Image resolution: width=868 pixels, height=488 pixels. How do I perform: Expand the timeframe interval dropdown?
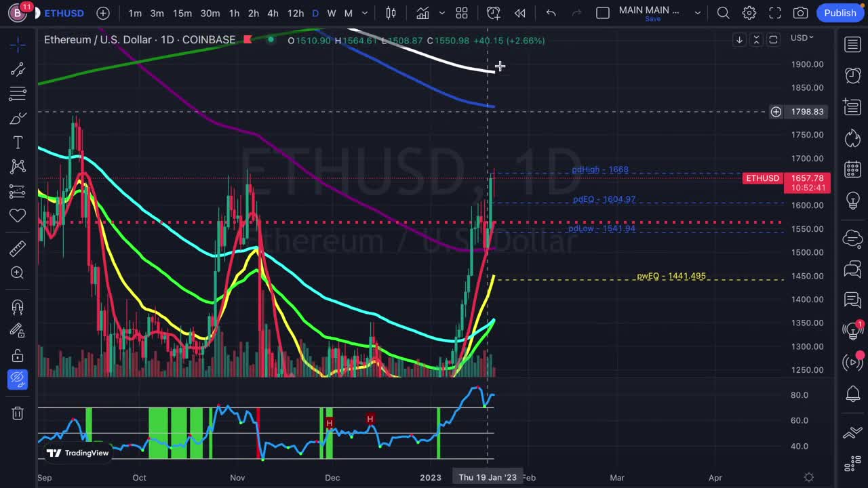[365, 13]
